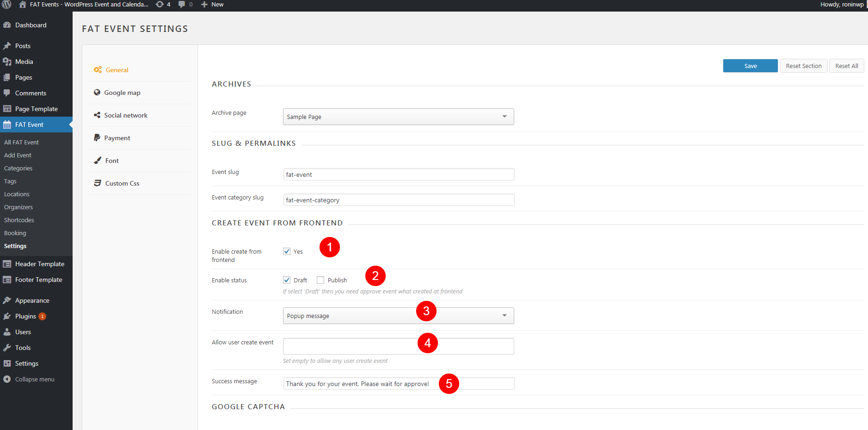
Task: Collapse the admin sidebar menu
Action: [x=29, y=379]
